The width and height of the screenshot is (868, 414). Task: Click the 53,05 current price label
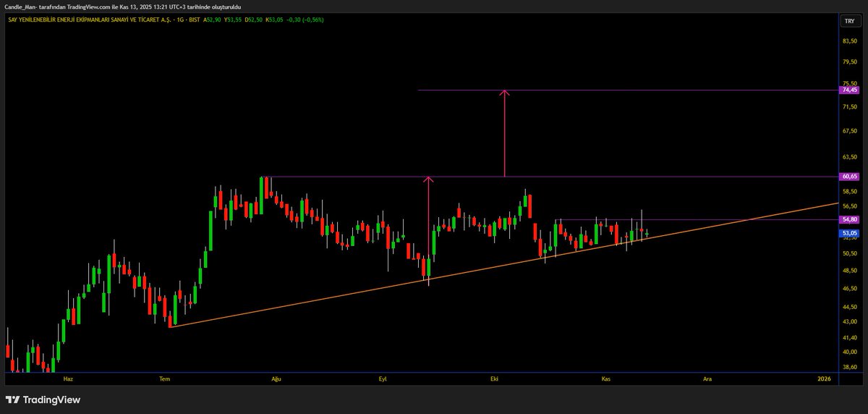849,233
